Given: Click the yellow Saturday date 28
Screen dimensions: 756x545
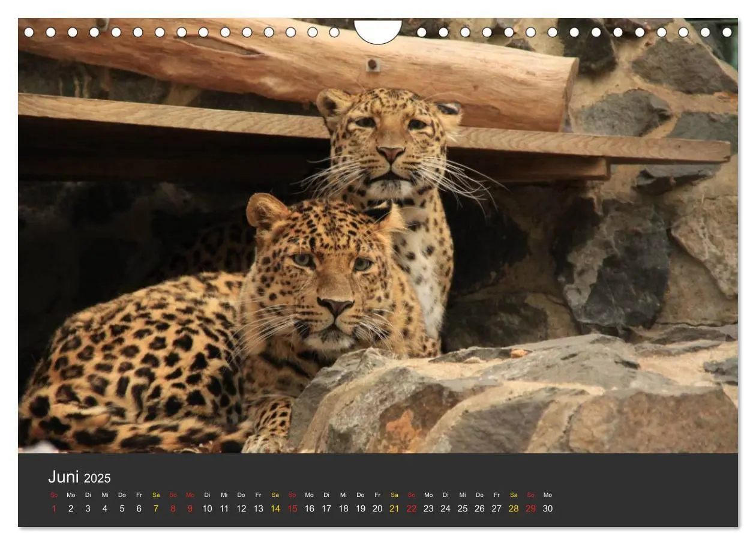Looking at the screenshot, I should (x=514, y=508).
